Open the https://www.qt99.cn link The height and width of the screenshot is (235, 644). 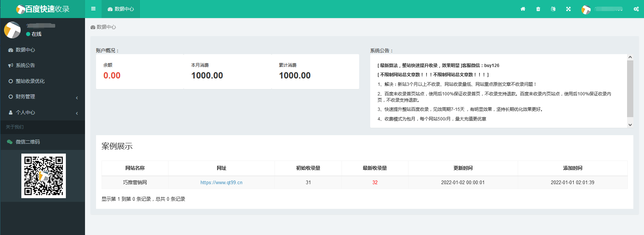pos(222,182)
